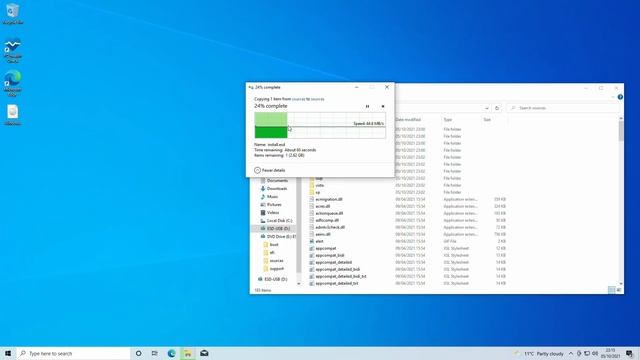640x360 pixels.
Task: Click the GIF icon of the alert file
Action: [312, 241]
